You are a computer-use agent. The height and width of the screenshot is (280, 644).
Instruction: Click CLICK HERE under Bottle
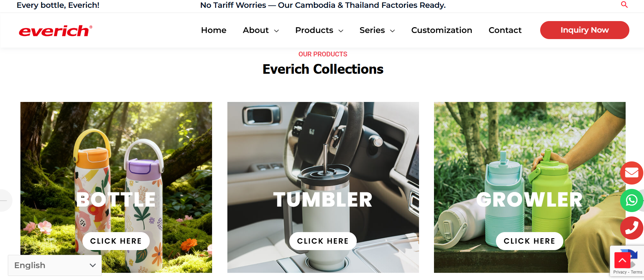(x=116, y=241)
